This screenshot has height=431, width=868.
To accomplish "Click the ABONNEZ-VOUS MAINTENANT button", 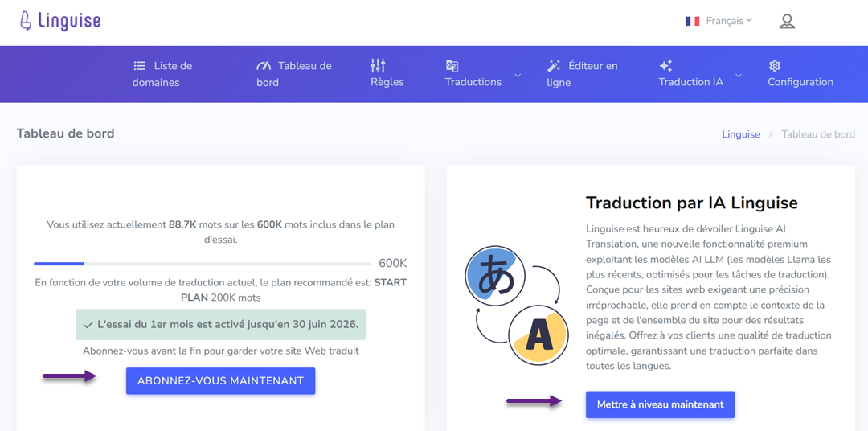I will (x=220, y=381).
